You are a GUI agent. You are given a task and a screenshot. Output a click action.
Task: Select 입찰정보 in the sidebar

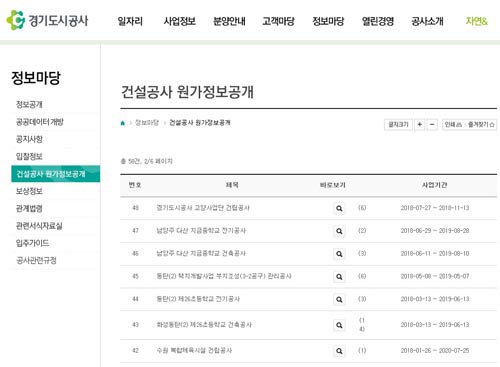point(29,157)
